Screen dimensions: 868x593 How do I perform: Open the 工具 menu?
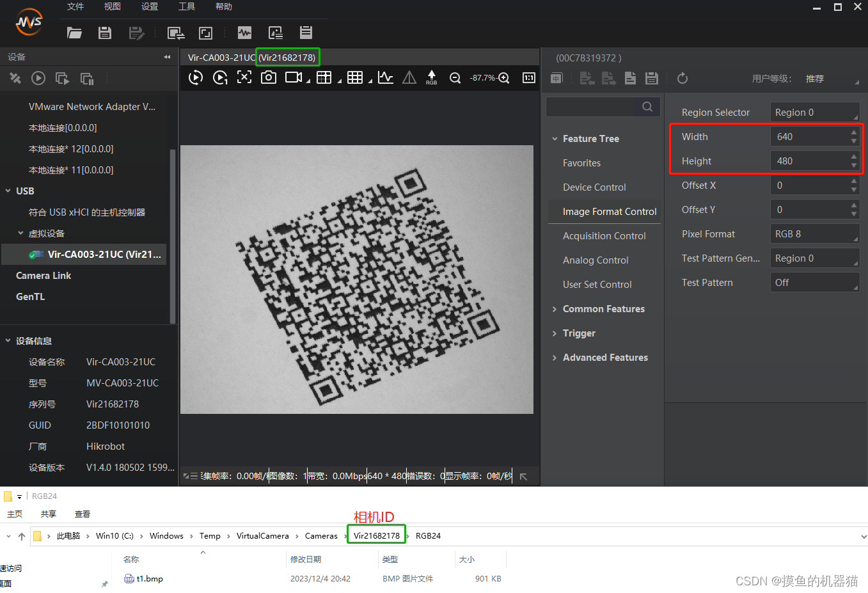point(187,6)
